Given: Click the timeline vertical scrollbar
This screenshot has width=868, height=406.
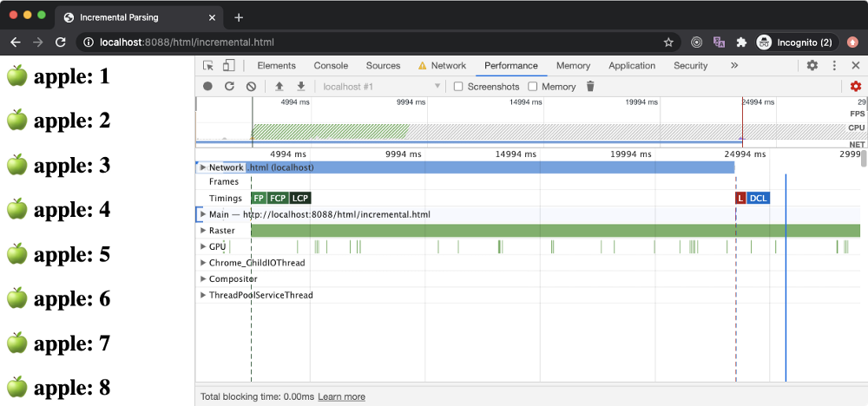Looking at the screenshot, I should pyautogui.click(x=865, y=157).
